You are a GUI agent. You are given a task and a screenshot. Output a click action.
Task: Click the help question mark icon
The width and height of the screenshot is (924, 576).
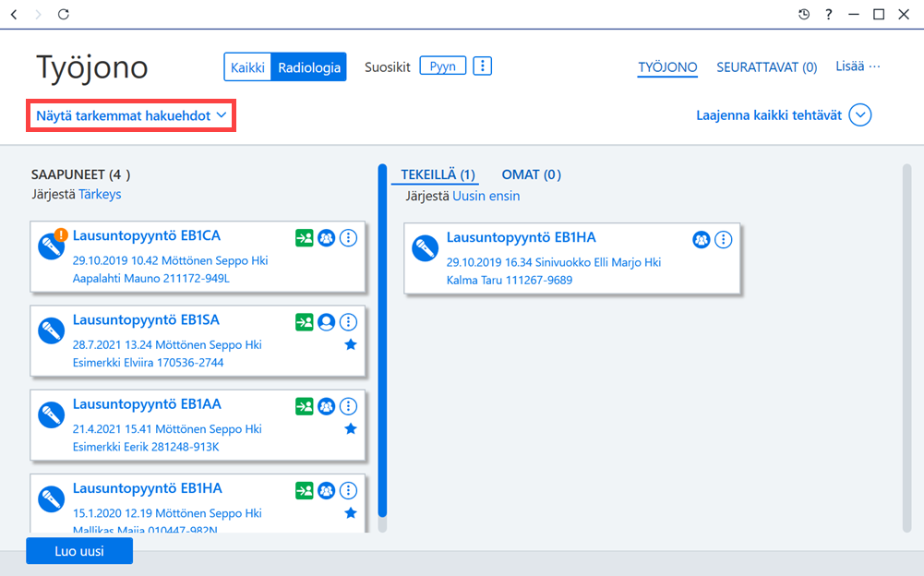829,14
